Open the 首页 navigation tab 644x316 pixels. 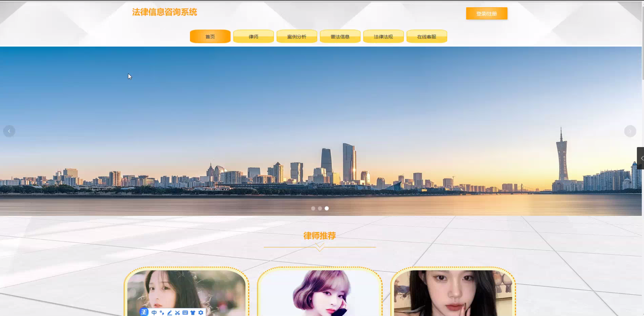pyautogui.click(x=210, y=36)
